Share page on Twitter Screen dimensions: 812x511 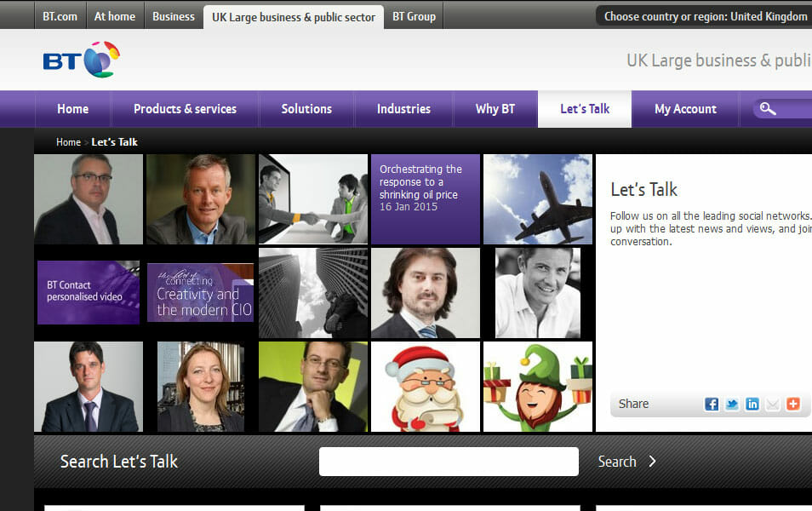point(732,405)
